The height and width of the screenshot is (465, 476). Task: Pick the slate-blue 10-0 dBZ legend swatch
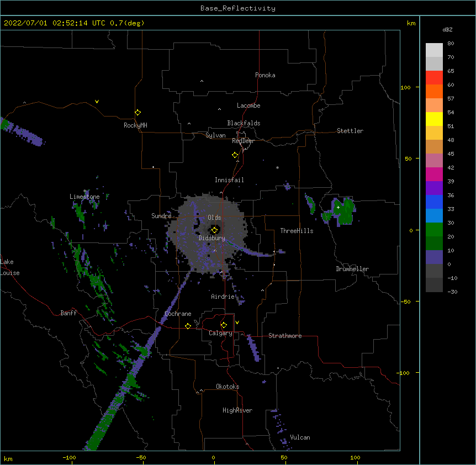[x=434, y=257]
